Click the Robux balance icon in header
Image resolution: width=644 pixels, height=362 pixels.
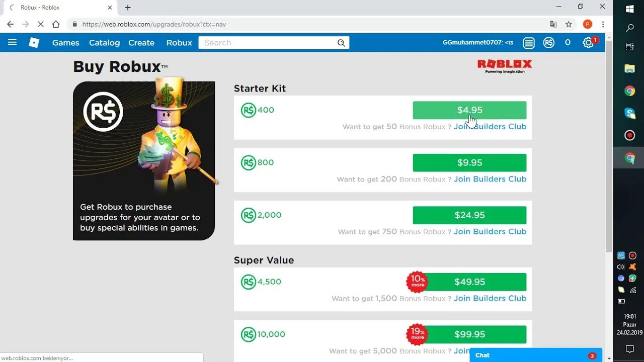tap(549, 43)
